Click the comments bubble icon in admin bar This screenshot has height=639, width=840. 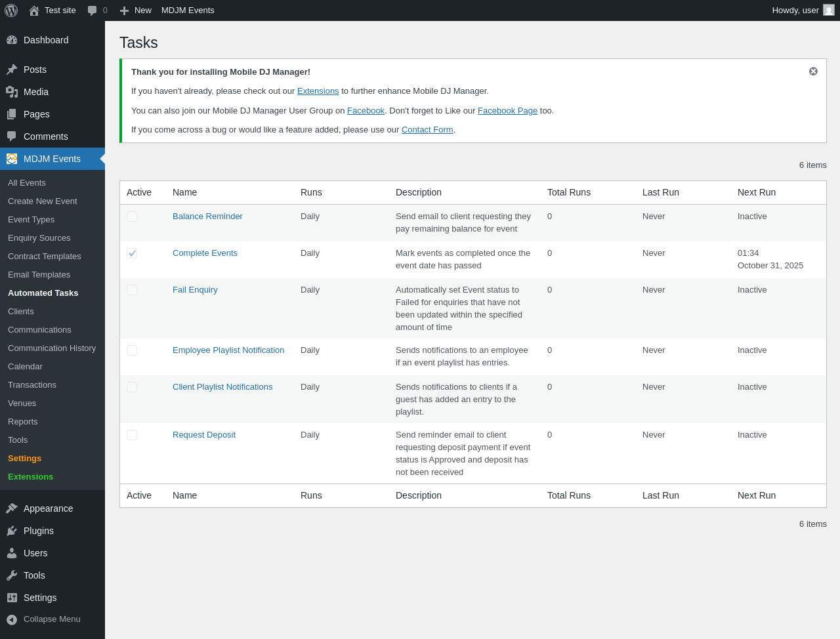click(93, 10)
